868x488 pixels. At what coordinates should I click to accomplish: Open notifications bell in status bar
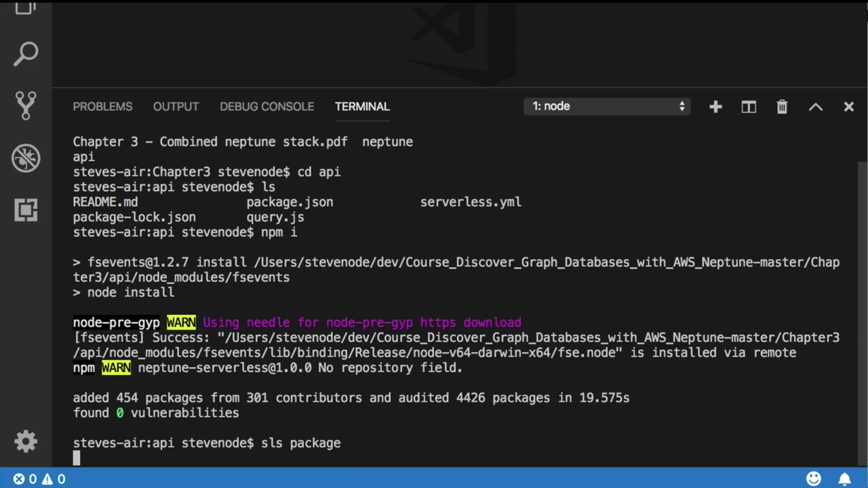tap(844, 479)
